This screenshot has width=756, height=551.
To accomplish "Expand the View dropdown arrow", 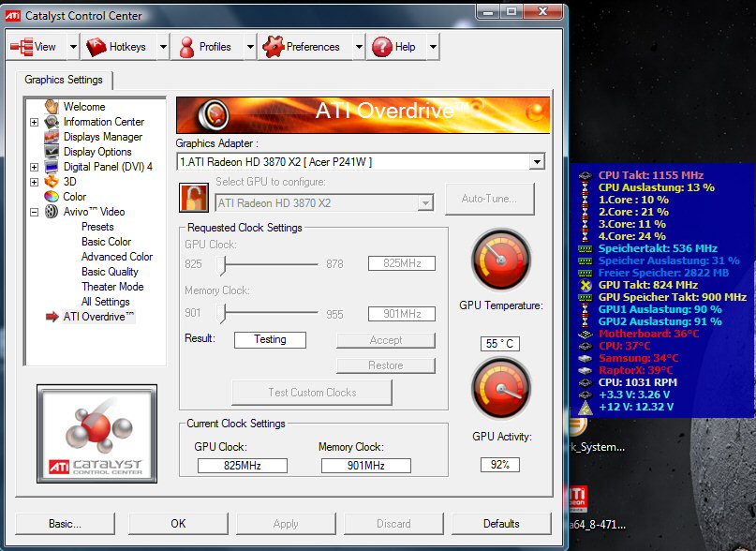I will click(73, 47).
